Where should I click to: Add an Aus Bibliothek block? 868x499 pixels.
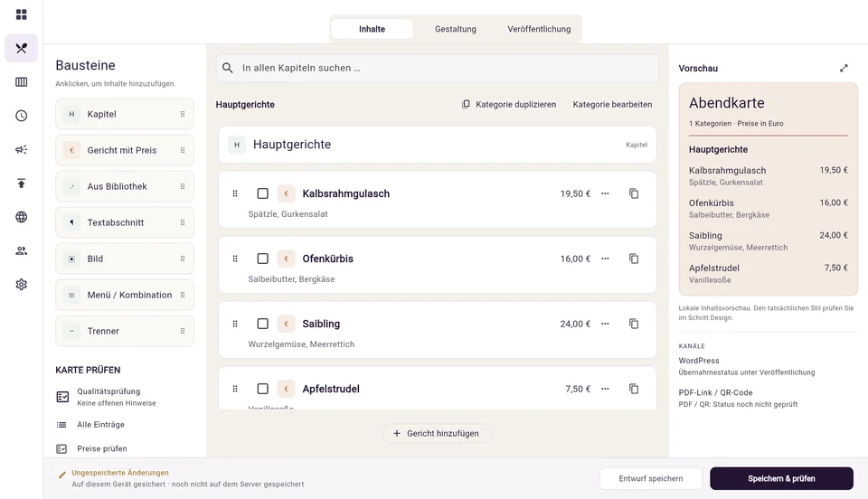tap(125, 186)
